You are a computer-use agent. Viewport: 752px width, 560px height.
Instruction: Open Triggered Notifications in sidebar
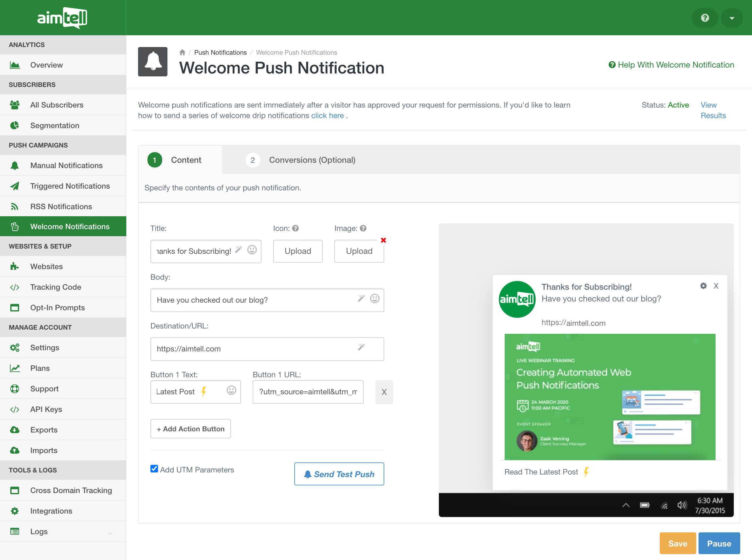pos(70,186)
